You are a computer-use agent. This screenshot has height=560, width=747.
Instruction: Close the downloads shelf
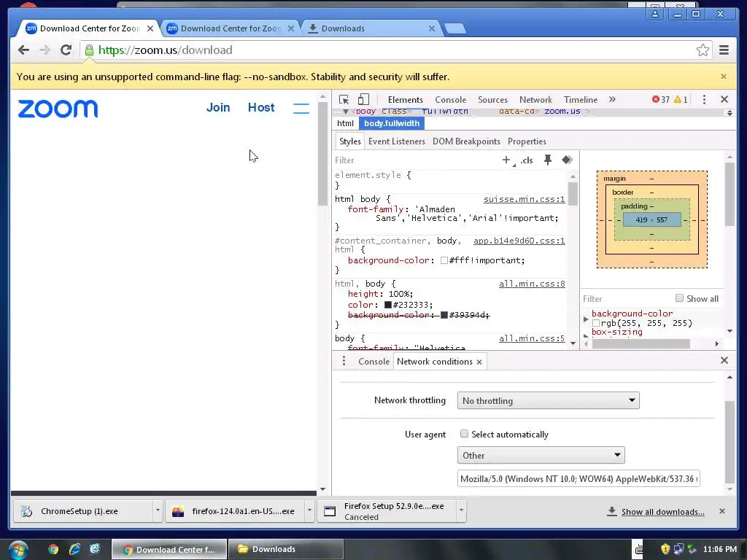pyautogui.click(x=722, y=511)
